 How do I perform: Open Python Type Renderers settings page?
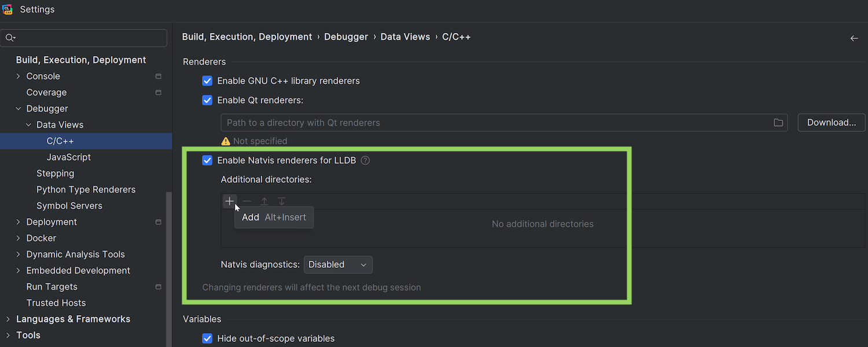(x=86, y=190)
